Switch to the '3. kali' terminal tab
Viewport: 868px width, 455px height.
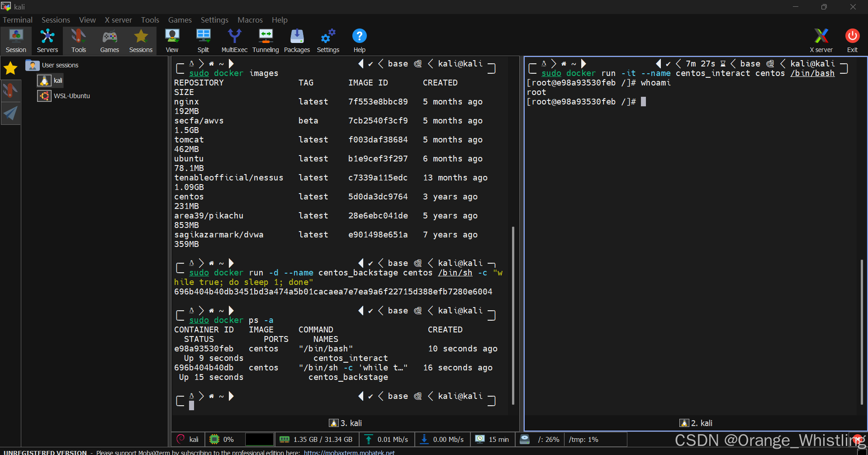point(346,423)
